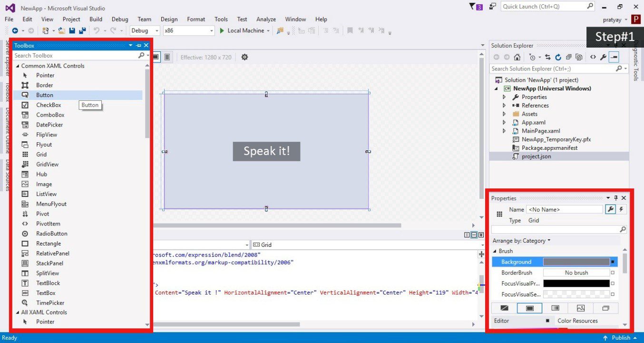This screenshot has height=343, width=644.
Task: Toggle Preview Selected Items in Solution Explorer
Action: click(x=614, y=57)
